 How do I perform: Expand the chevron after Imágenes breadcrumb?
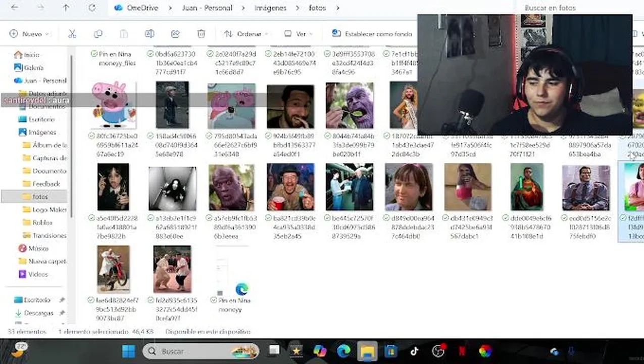coord(298,8)
